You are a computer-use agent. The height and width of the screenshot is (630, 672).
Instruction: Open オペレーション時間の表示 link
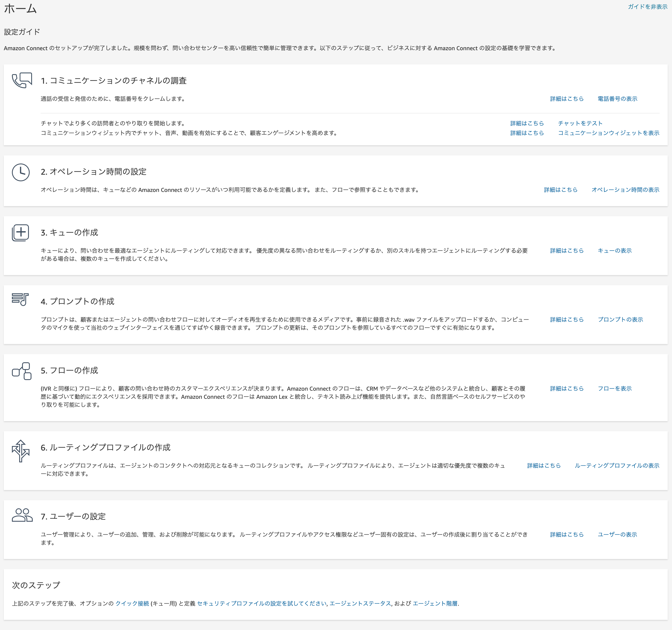point(626,190)
